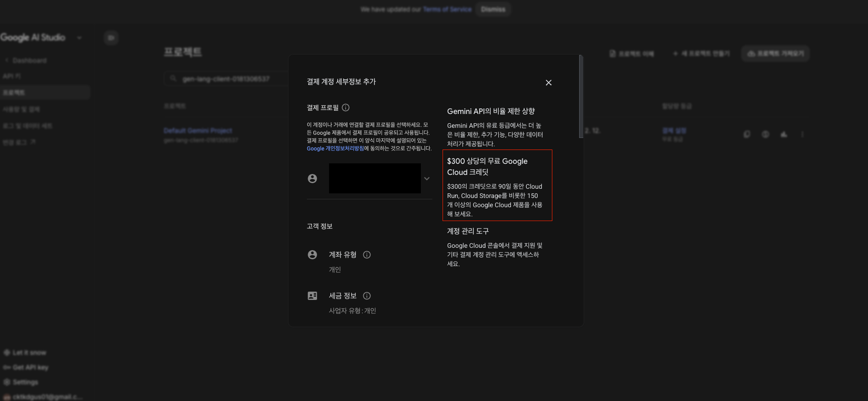Open 사용량 및 결제 in the sidebar
Viewport: 868px width, 401px height.
pyautogui.click(x=21, y=109)
